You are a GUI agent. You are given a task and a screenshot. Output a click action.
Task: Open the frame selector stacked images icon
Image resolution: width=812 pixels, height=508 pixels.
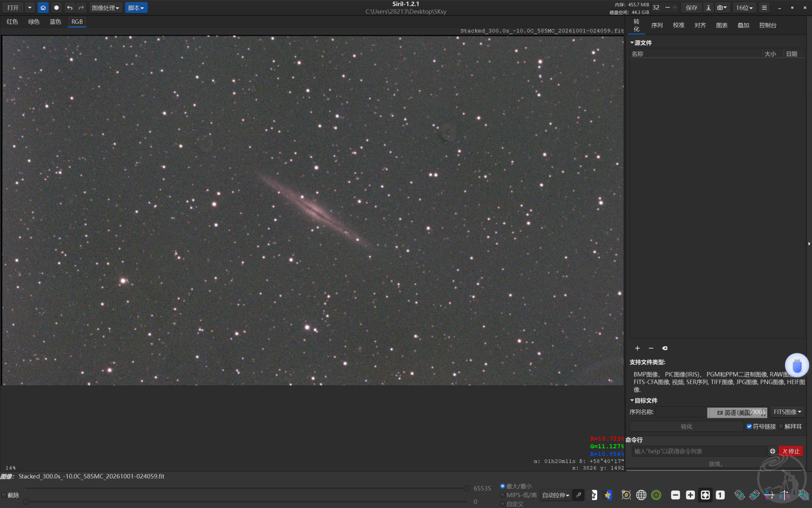tap(803, 495)
